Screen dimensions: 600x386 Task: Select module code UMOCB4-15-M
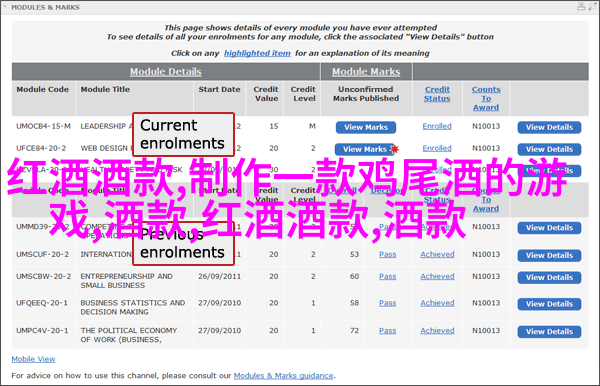pyautogui.click(x=43, y=126)
